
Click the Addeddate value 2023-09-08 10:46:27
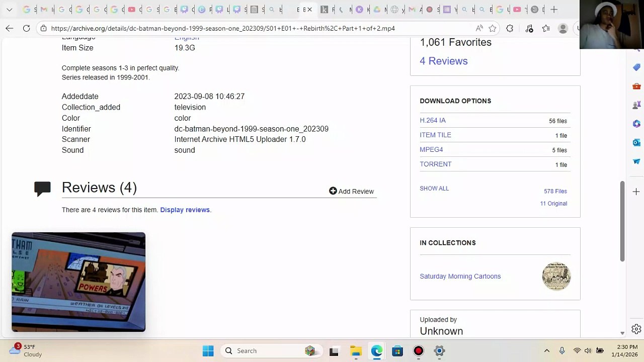click(x=209, y=97)
